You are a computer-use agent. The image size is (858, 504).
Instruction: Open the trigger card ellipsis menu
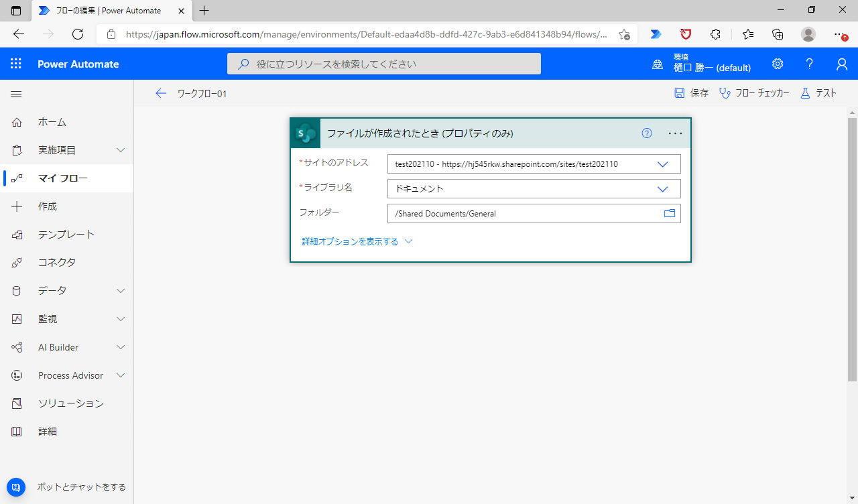point(676,133)
